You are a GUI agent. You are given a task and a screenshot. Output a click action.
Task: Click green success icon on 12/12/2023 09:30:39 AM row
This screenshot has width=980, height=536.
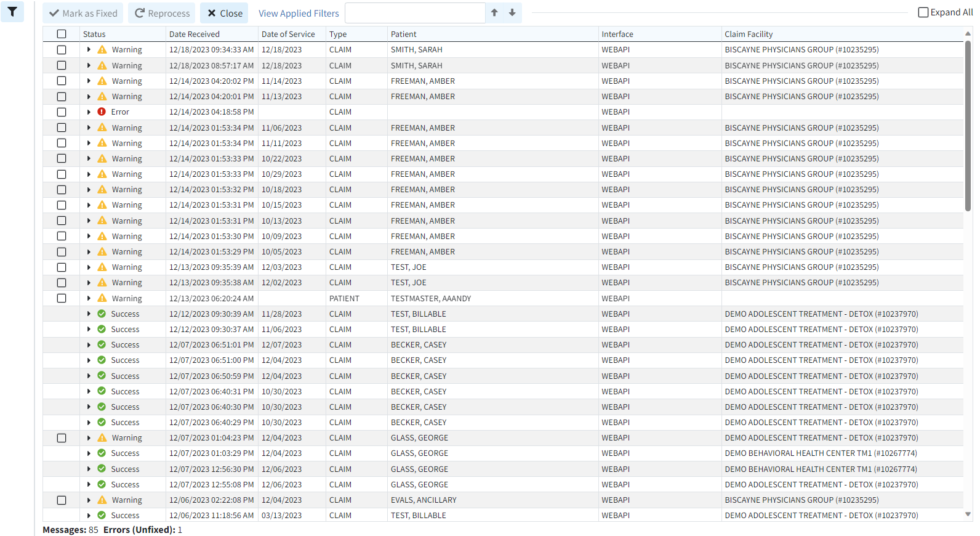102,314
